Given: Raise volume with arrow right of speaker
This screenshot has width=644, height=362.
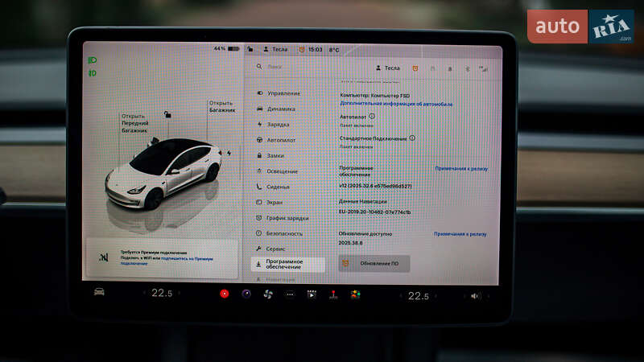Looking at the screenshot, I should click(489, 296).
